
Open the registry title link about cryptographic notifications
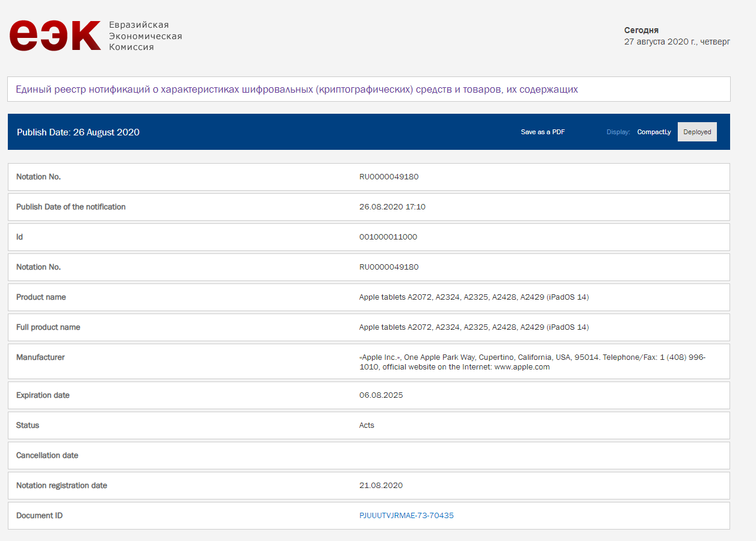[297, 89]
